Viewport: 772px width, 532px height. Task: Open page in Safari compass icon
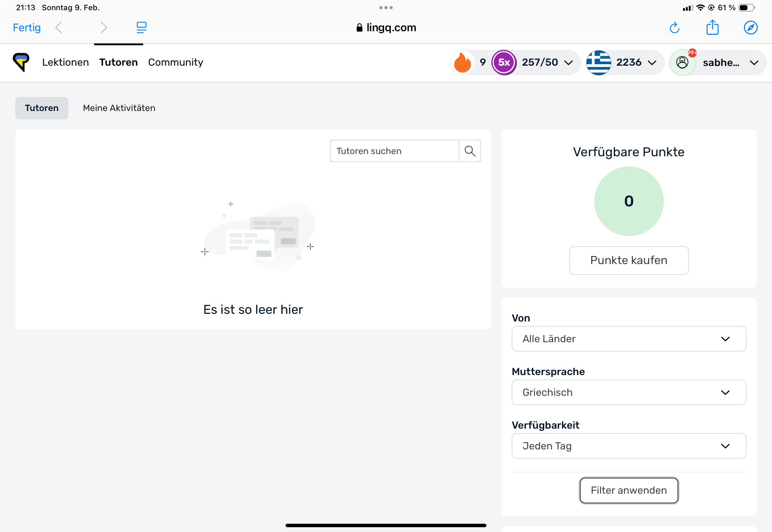751,27
